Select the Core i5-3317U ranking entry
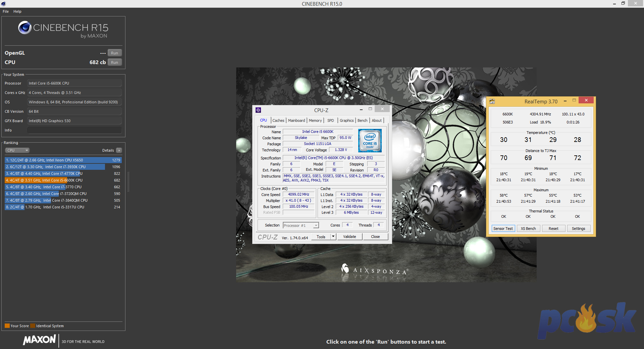 pos(63,207)
